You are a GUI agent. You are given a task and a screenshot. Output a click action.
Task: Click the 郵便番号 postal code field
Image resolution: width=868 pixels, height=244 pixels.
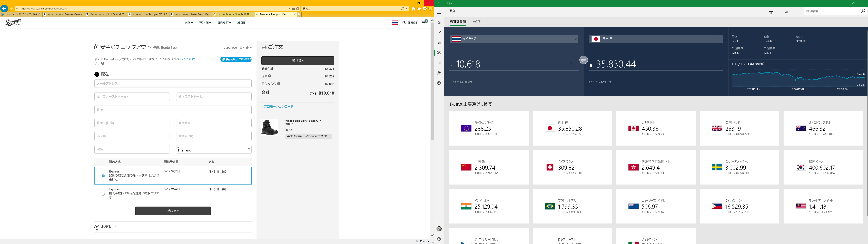coord(214,123)
